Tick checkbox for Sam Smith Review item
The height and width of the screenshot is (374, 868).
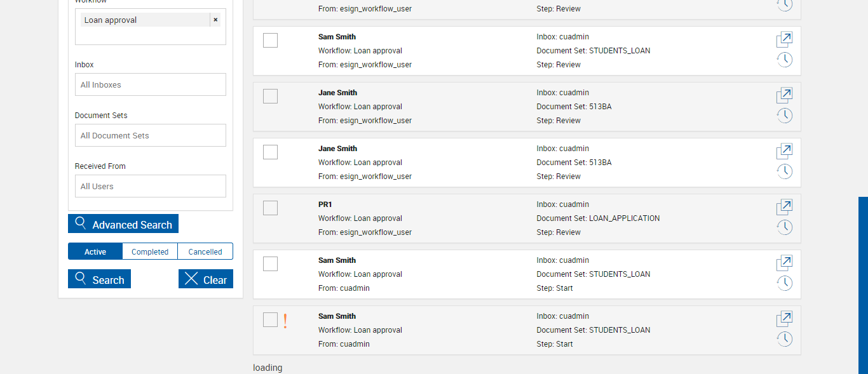tap(270, 40)
